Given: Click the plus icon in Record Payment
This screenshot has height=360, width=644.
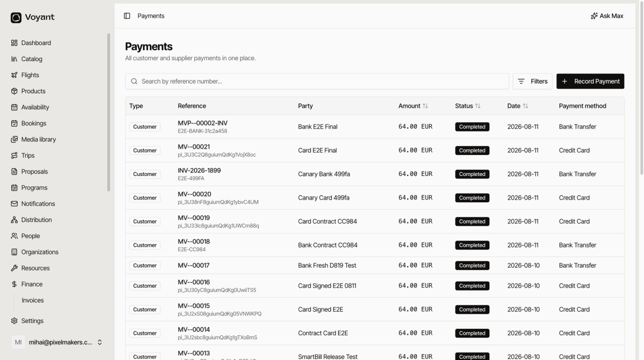Looking at the screenshot, I should click(565, 82).
